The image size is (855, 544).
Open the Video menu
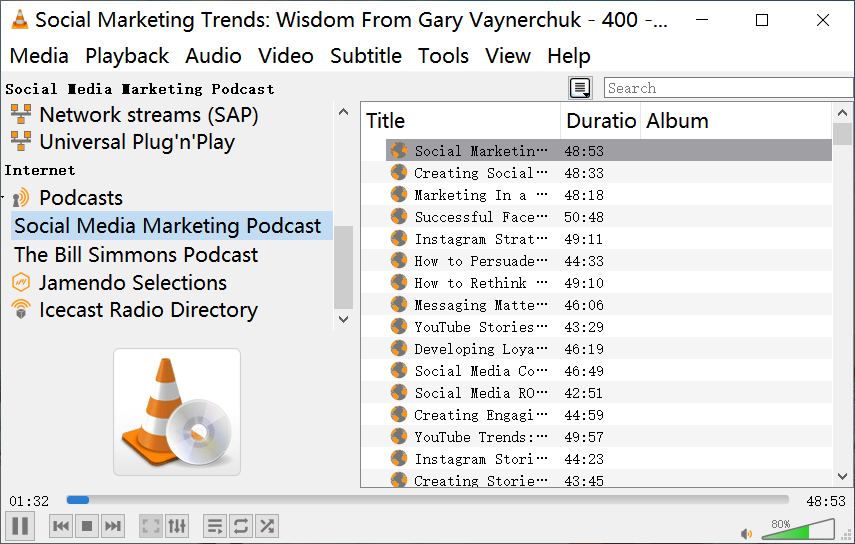(286, 56)
